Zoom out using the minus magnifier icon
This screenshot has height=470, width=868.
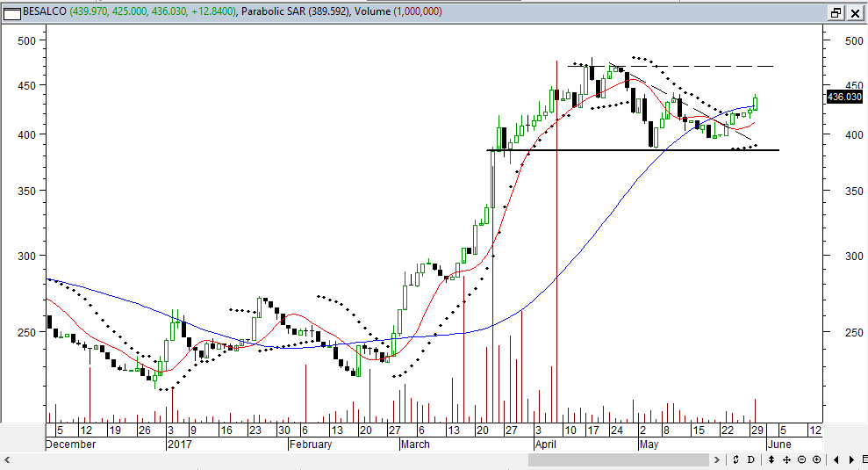(x=801, y=459)
